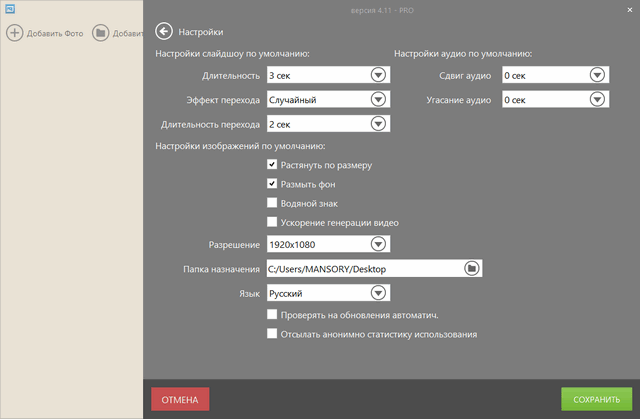Open the Длительность dropdown arrow
Screen dimensions: 640x419
coord(378,75)
